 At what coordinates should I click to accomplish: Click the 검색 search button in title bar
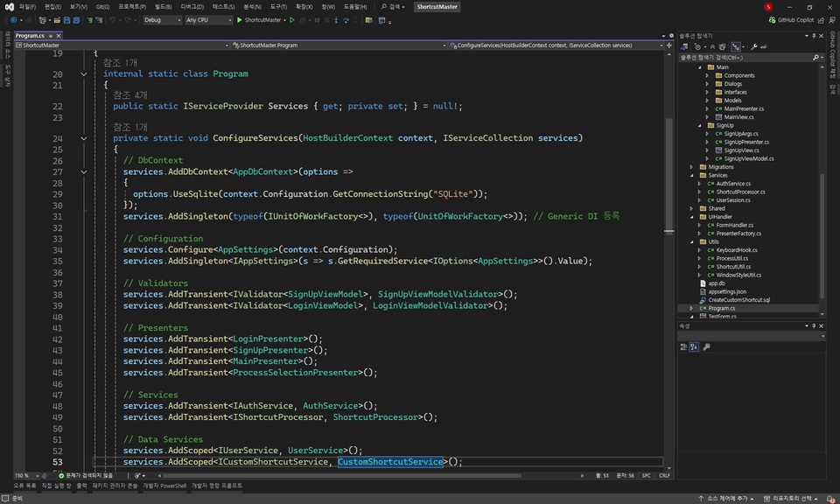tap(393, 7)
